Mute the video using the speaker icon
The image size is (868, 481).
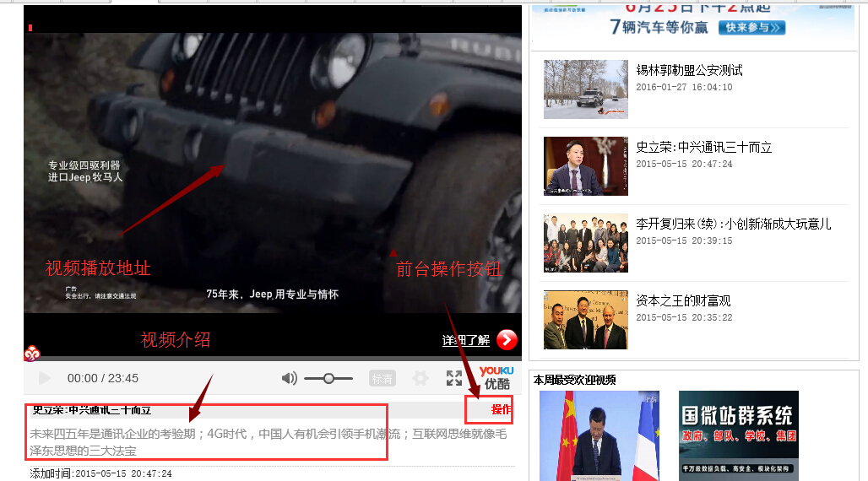click(289, 378)
